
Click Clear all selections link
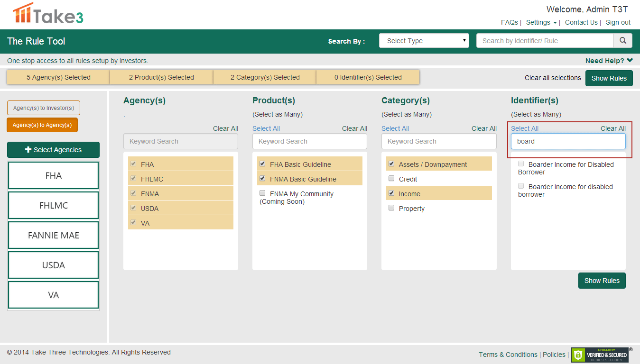coord(552,78)
